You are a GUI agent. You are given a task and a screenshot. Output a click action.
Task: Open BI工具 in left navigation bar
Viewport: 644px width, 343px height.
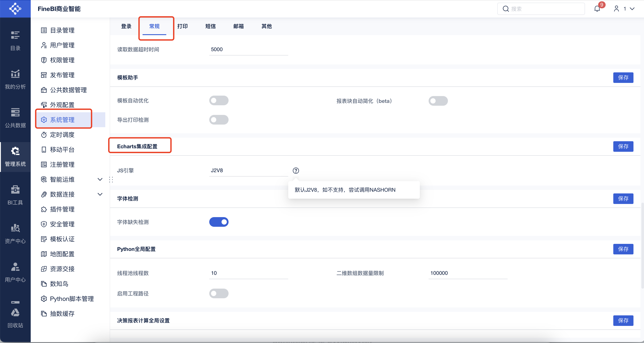pos(15,195)
